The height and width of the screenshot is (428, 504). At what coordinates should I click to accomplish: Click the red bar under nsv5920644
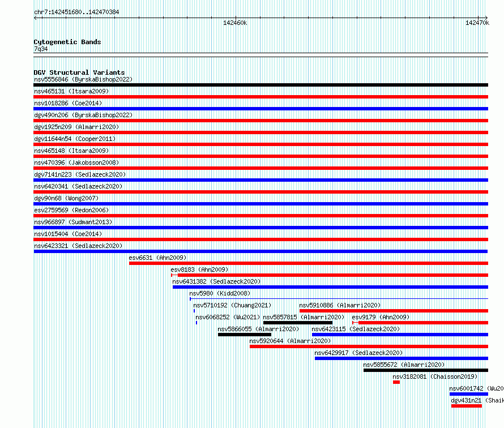(369, 346)
